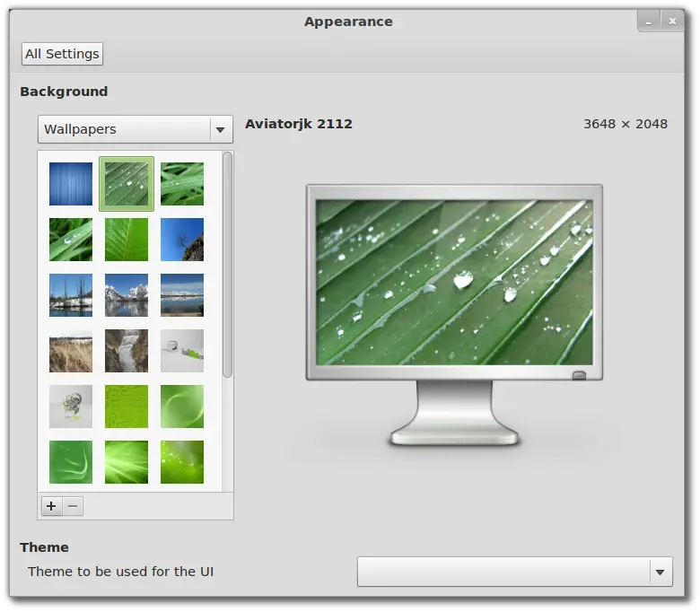700x612 pixels.
Task: Pick the dark green swoosh wallpaper in bottom row
Action: [x=71, y=462]
